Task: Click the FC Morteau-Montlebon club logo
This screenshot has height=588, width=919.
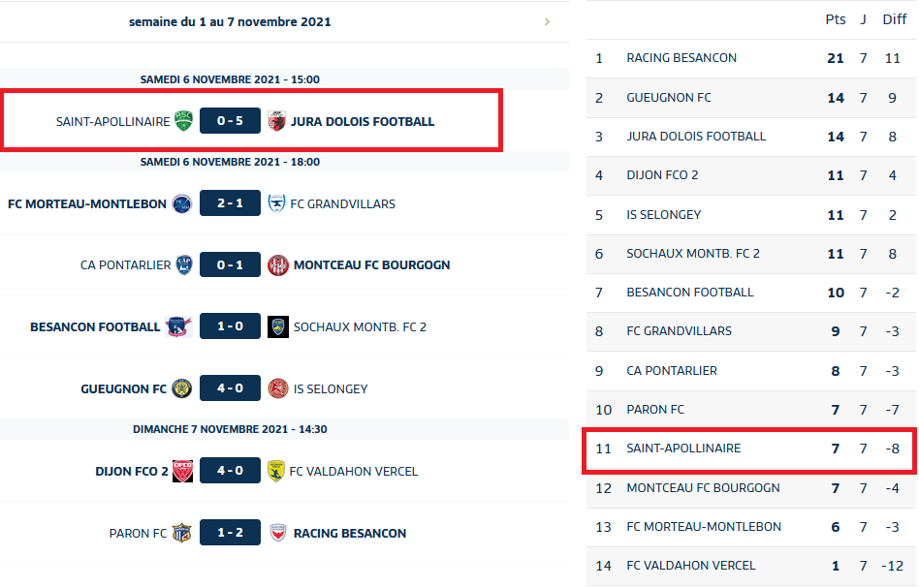Action: 182,203
